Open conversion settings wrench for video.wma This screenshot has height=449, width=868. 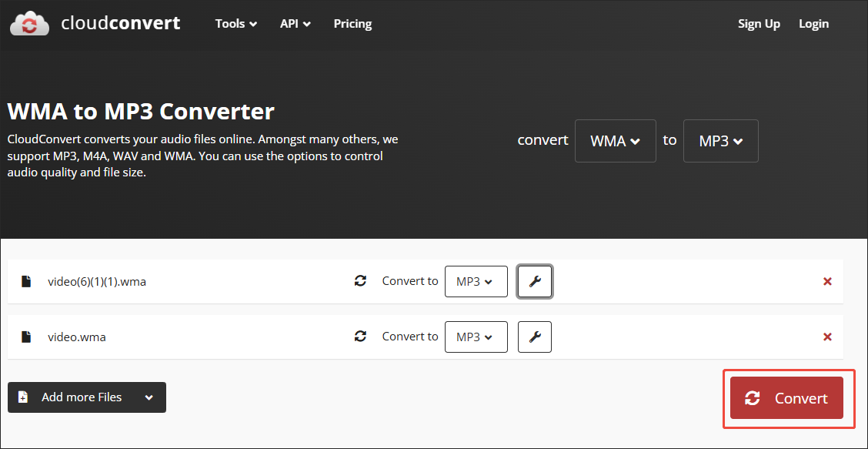[534, 337]
